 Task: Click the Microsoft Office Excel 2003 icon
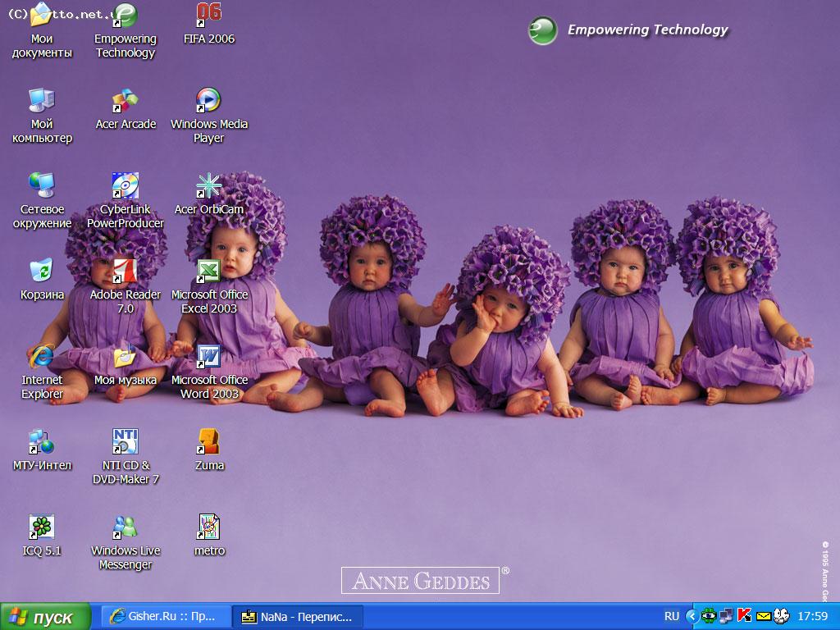[x=208, y=272]
